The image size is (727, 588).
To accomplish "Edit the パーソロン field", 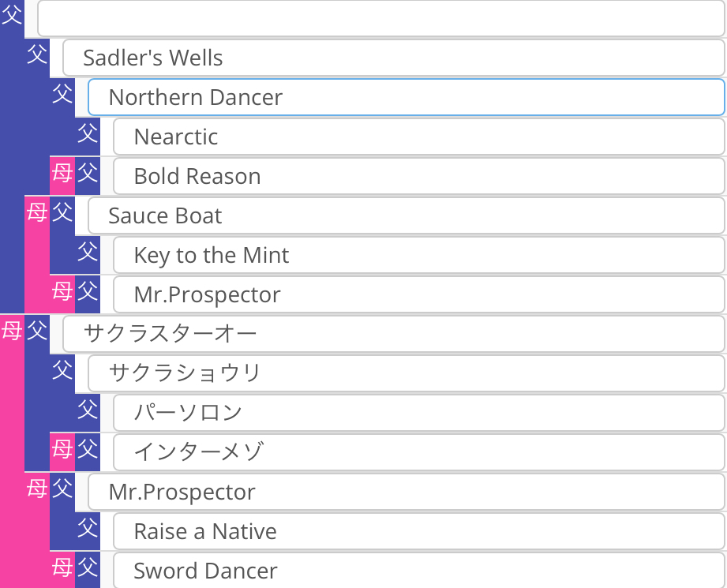I will (x=418, y=413).
